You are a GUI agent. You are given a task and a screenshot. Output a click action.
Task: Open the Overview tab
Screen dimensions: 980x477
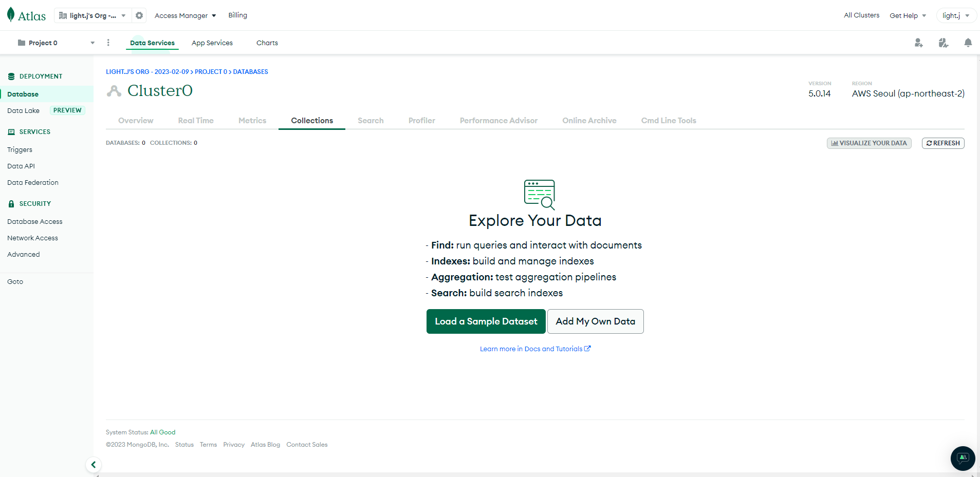[136, 121]
